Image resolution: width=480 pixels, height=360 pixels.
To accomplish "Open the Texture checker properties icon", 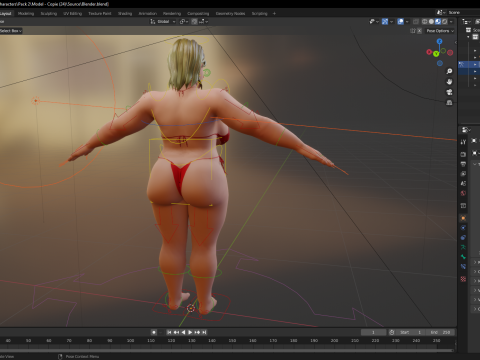I will [463, 279].
